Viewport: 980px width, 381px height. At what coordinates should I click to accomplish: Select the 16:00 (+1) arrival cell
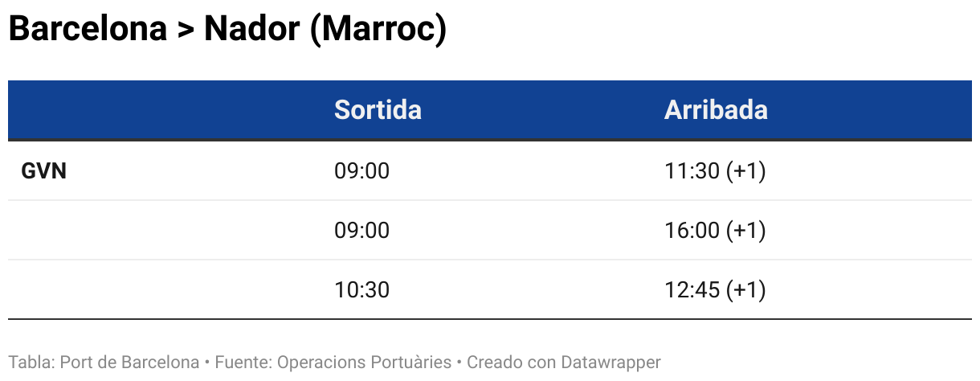(715, 231)
